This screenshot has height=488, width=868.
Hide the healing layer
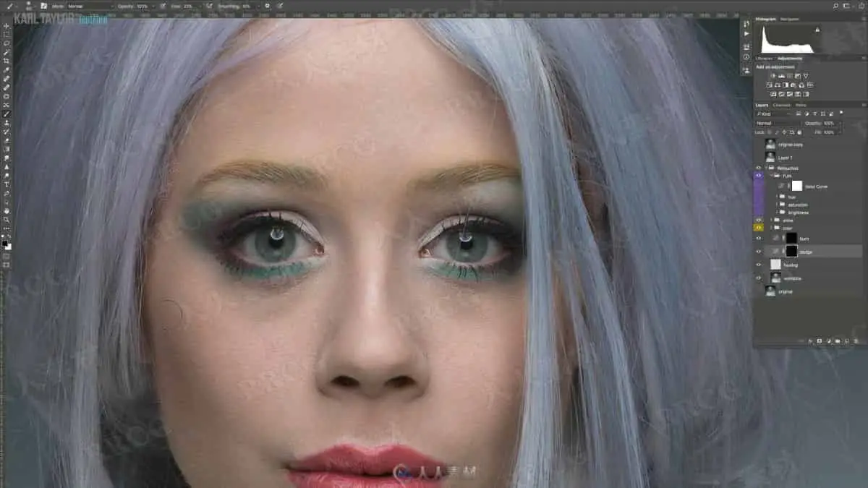tap(759, 265)
